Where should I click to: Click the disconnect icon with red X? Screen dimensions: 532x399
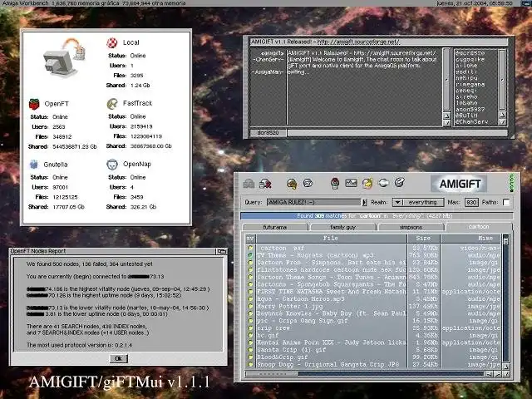point(265,184)
